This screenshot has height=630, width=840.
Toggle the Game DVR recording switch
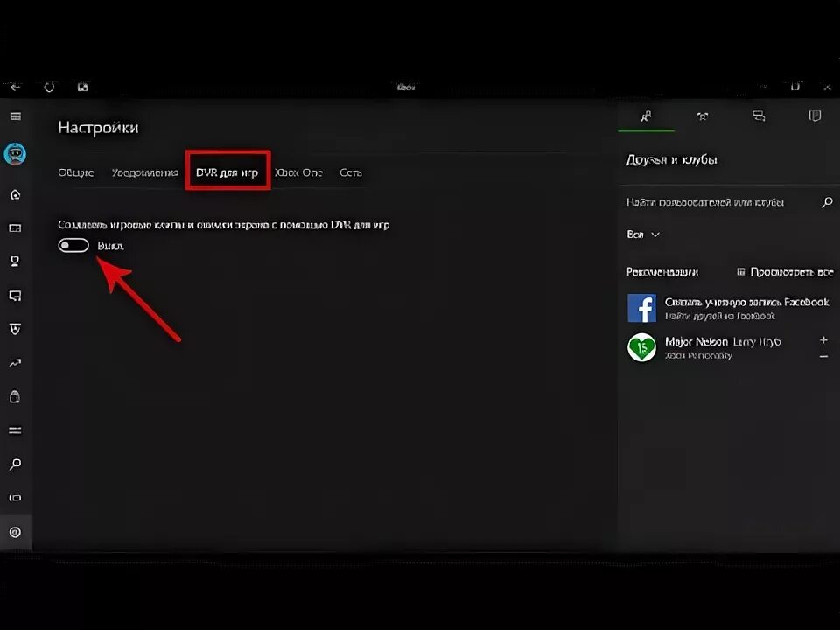[x=73, y=245]
